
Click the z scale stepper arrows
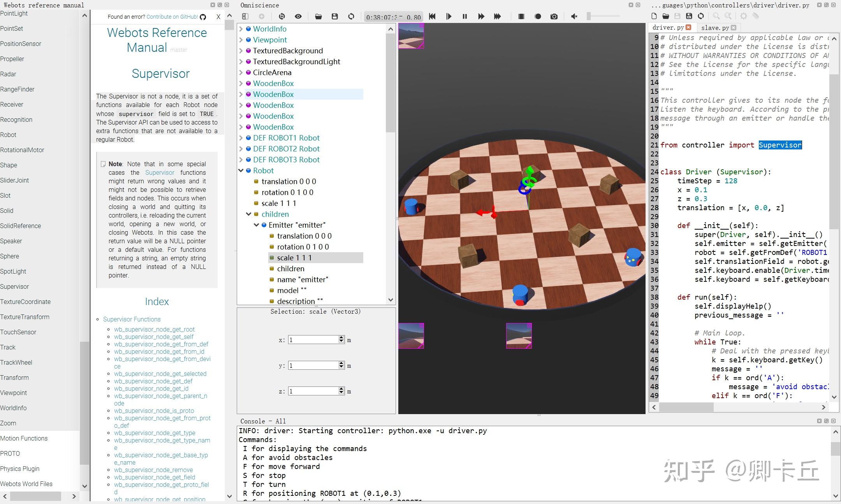coord(341,391)
